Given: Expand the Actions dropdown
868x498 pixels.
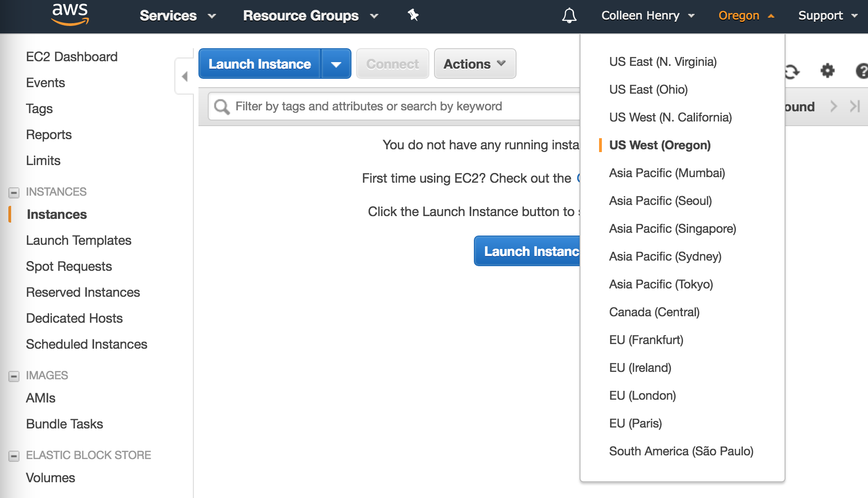Looking at the screenshot, I should pyautogui.click(x=474, y=64).
